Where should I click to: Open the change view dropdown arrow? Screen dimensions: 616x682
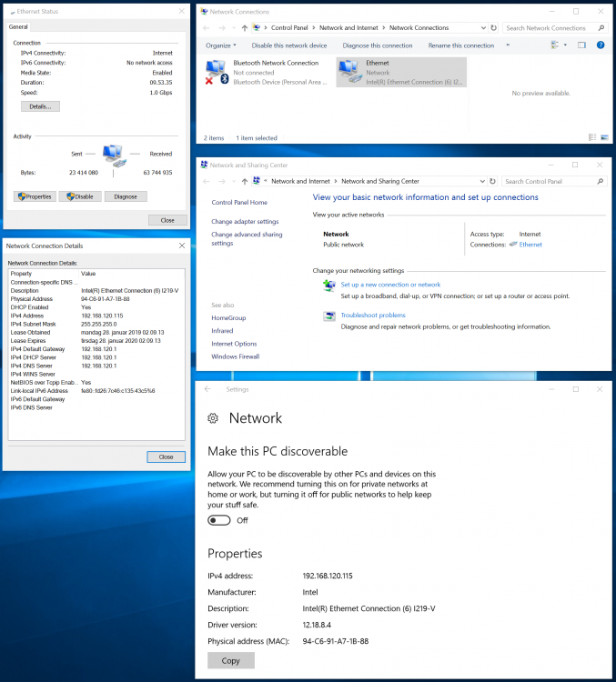pos(565,45)
